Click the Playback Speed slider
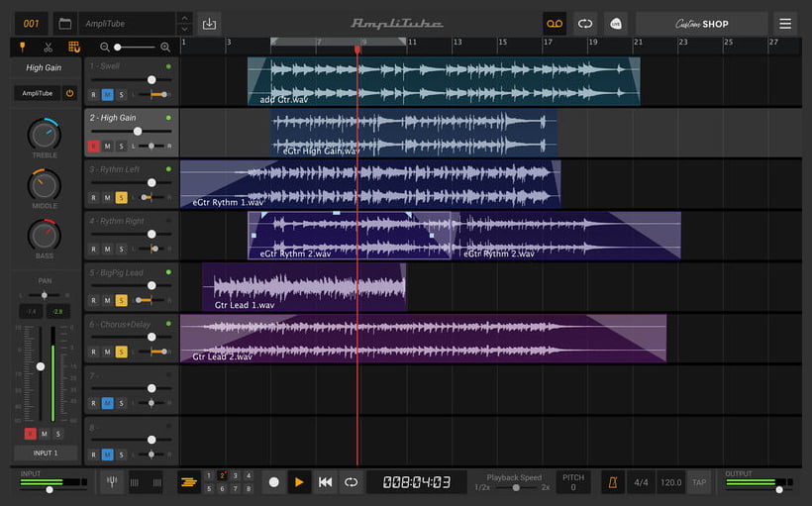The image size is (812, 506). (x=516, y=488)
